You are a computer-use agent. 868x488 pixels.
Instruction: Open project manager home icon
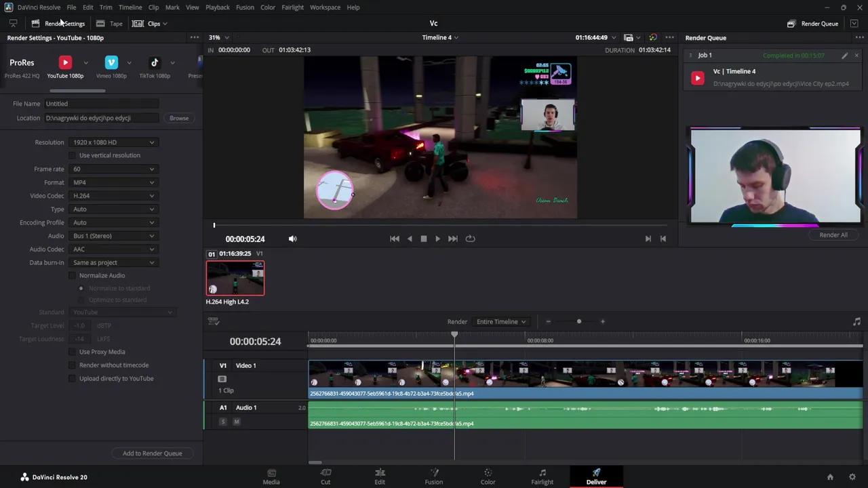(830, 477)
